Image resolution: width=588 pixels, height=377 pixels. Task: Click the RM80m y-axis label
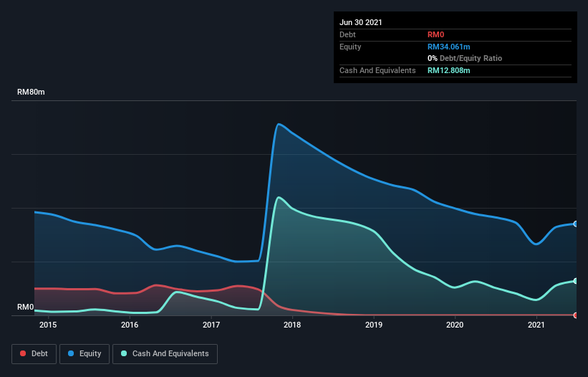31,92
